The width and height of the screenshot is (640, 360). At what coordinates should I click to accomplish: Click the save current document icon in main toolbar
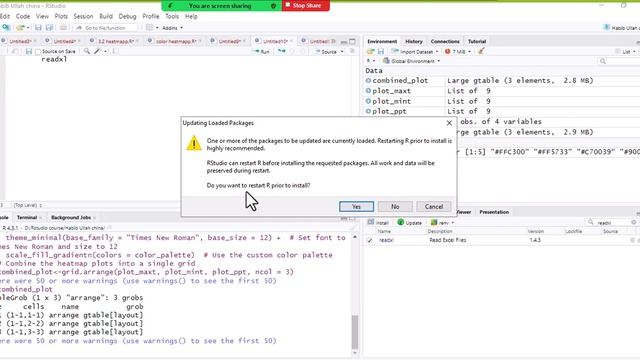tap(38, 28)
